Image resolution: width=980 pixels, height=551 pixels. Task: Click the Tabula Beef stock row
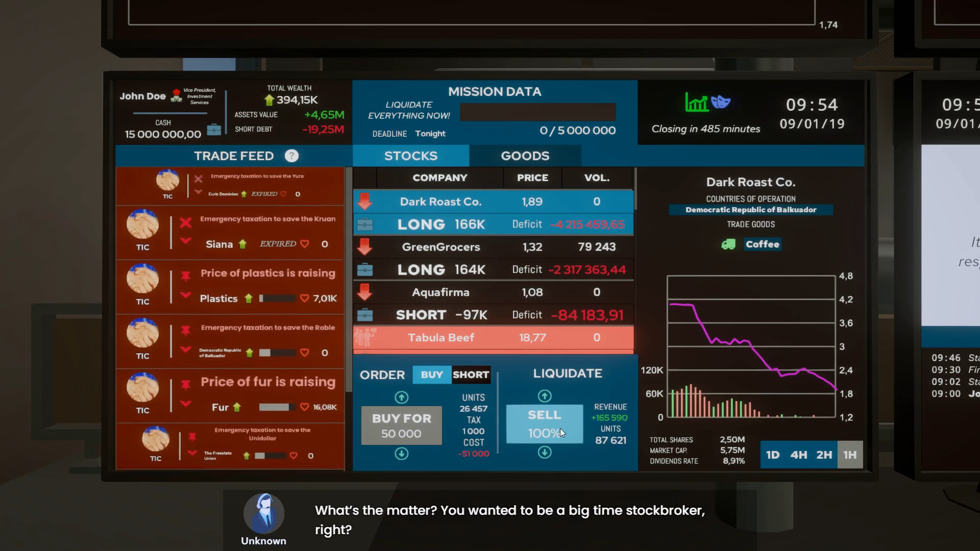[494, 337]
